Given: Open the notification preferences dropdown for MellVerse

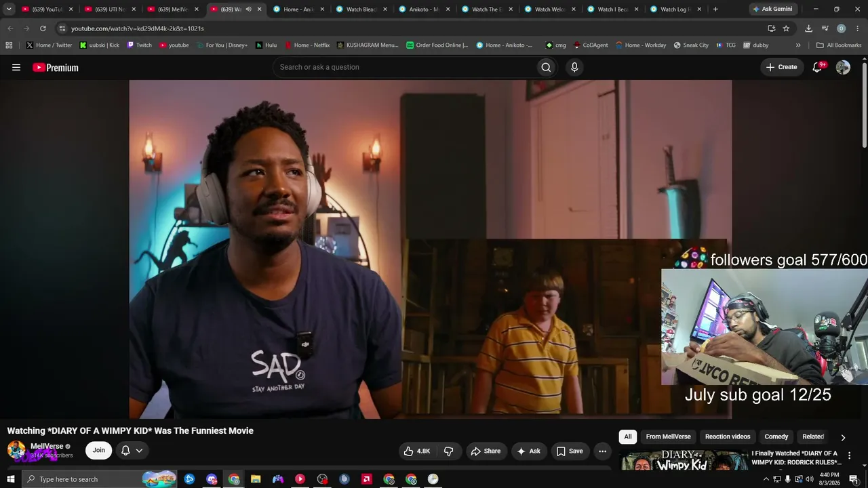Looking at the screenshot, I should 132,451.
